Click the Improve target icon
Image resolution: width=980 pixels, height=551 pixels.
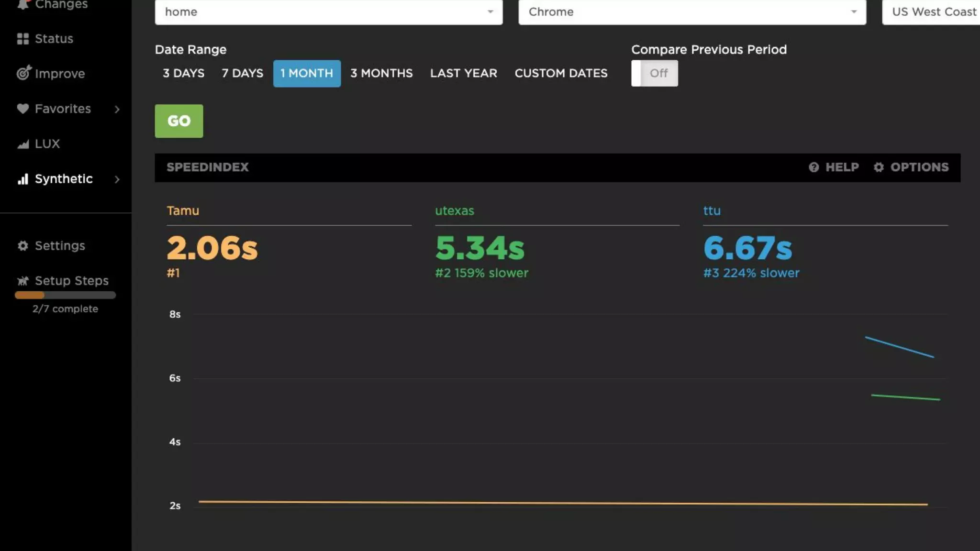(23, 73)
